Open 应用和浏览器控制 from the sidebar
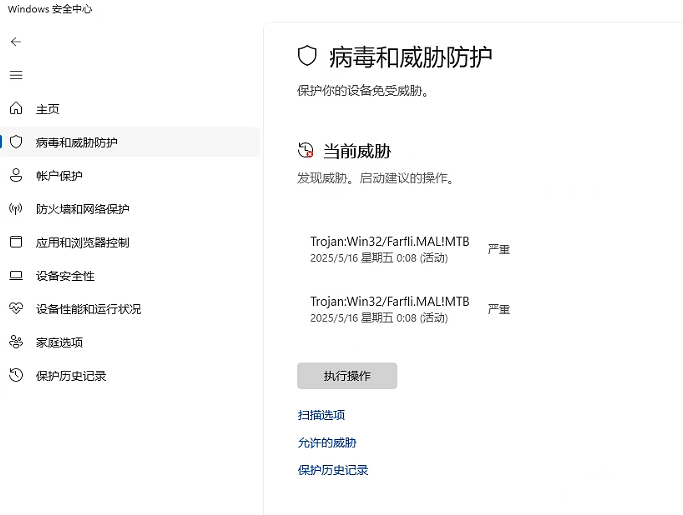Viewport: 683px width, 515px height. [82, 242]
